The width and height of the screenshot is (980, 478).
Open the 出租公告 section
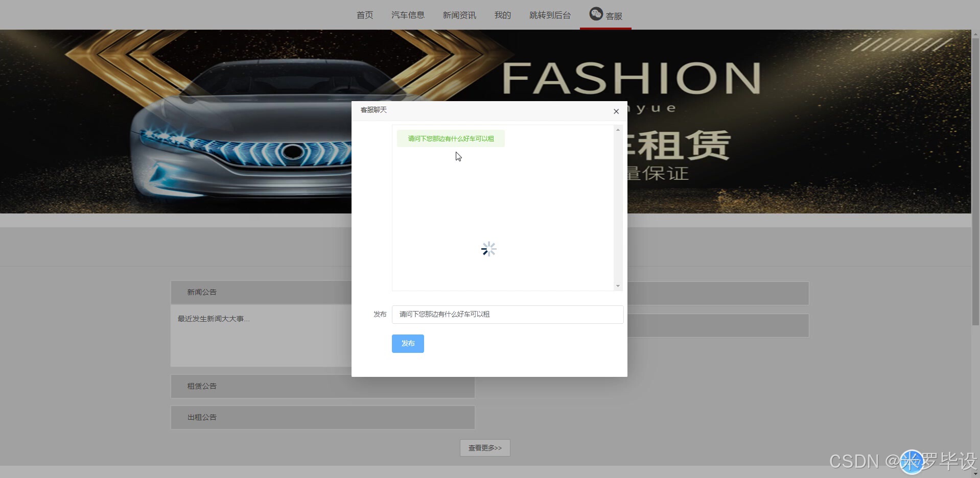pos(322,417)
